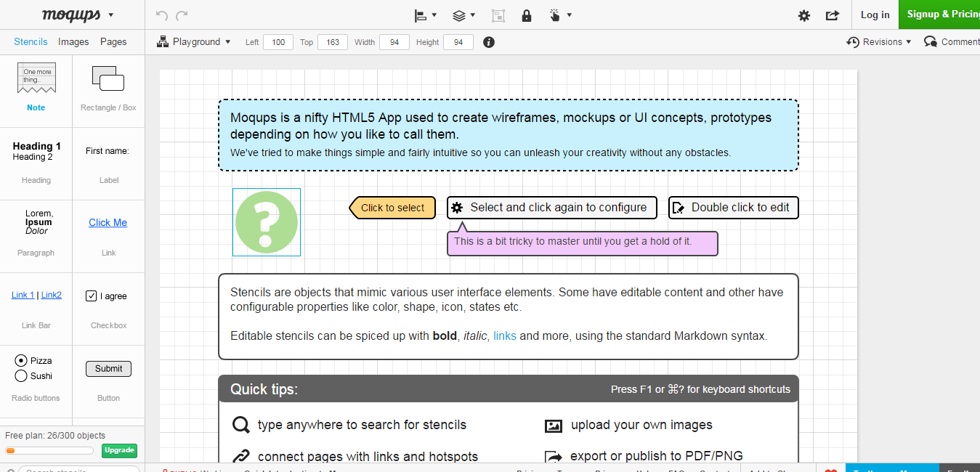Click the Undo arrow in the toolbar

(161, 15)
